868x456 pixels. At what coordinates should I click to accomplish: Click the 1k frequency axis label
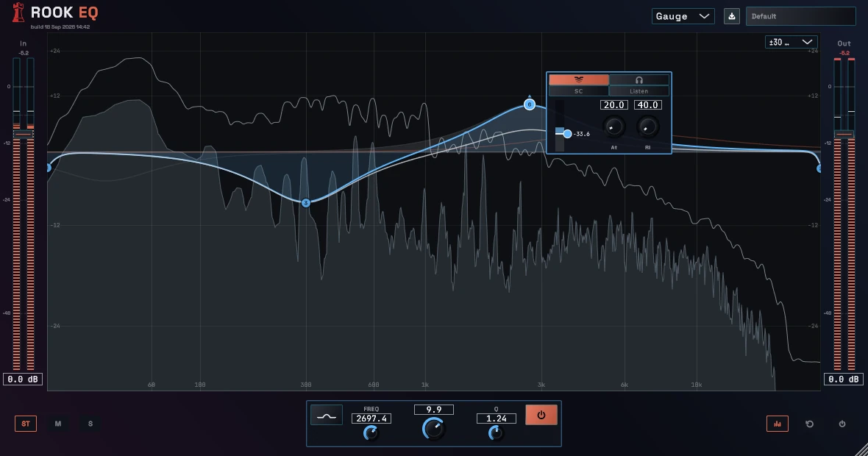[x=425, y=385]
